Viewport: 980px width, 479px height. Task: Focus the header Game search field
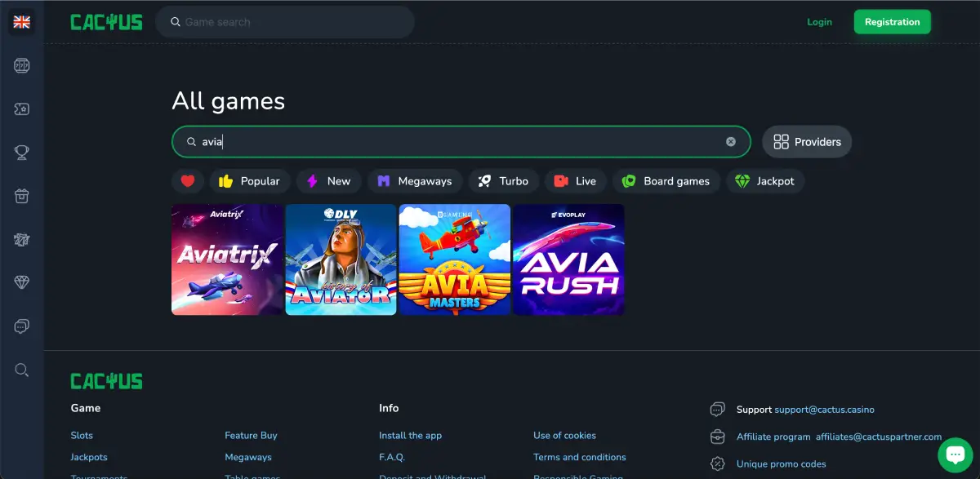pos(285,22)
